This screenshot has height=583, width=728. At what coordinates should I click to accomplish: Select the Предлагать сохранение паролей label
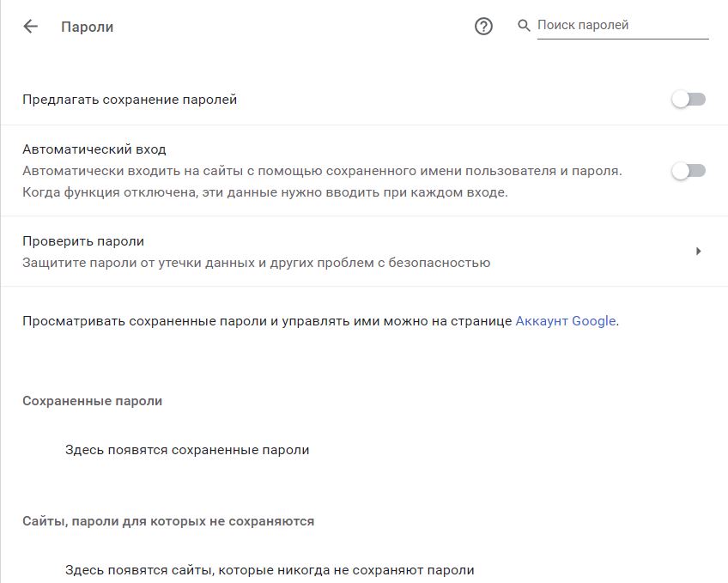coord(130,100)
